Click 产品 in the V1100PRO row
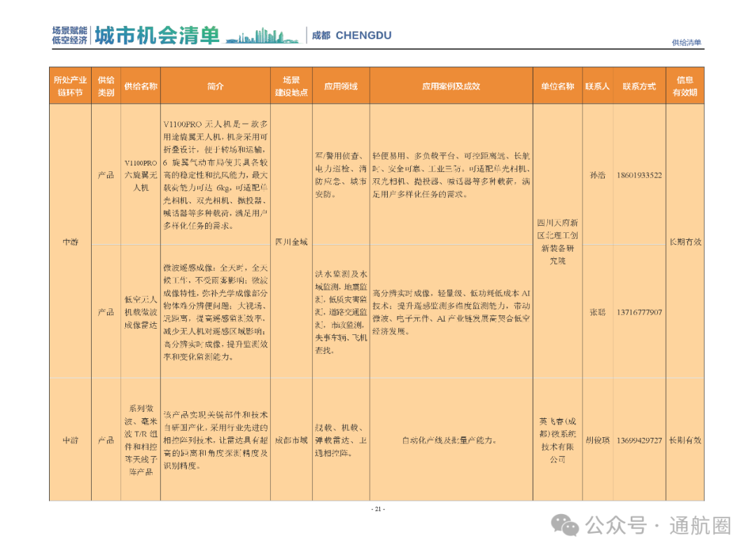This screenshot has width=756, height=556. [106, 175]
